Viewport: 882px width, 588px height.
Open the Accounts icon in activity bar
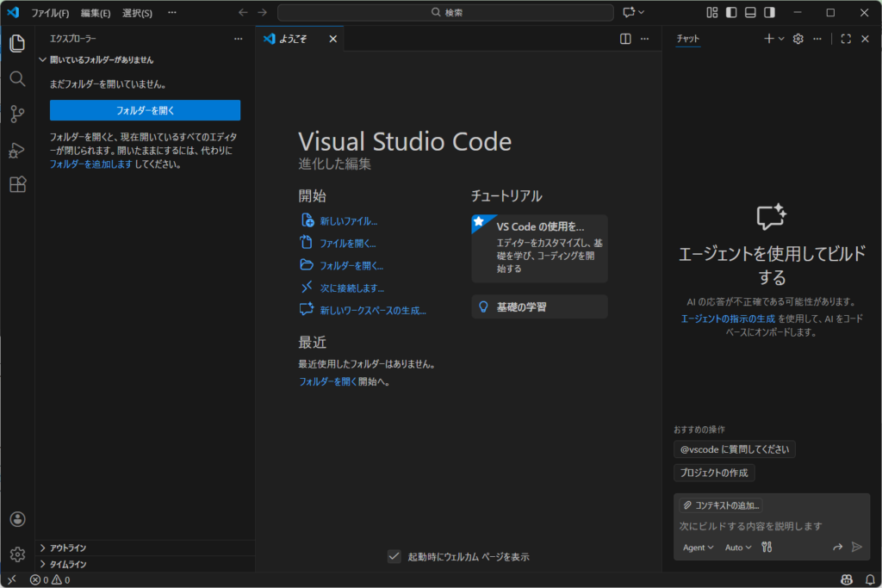tap(17, 519)
